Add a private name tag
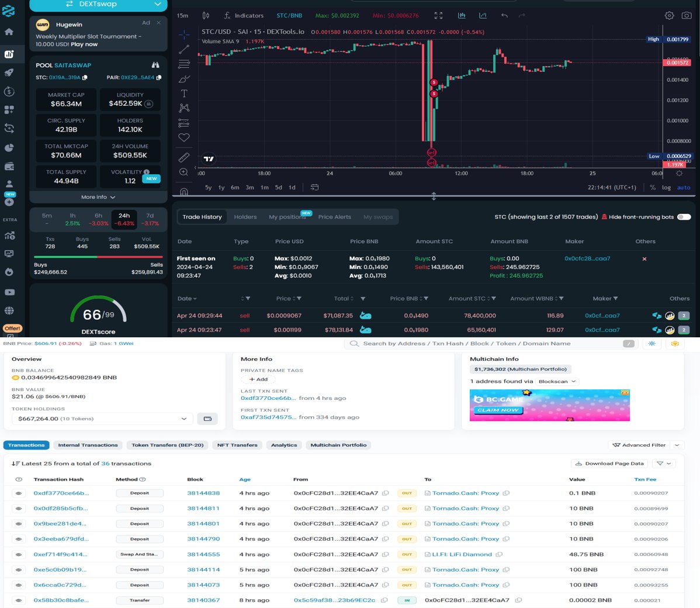Image resolution: width=700 pixels, height=608 pixels. coord(258,379)
